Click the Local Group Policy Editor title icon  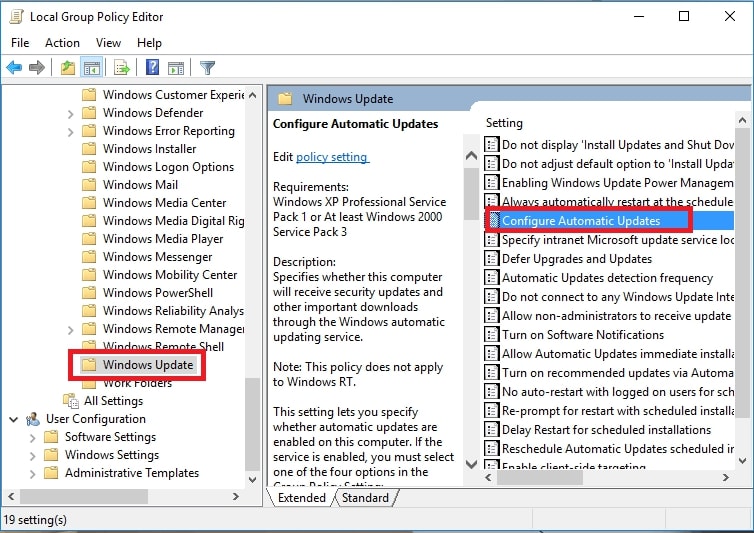click(16, 16)
